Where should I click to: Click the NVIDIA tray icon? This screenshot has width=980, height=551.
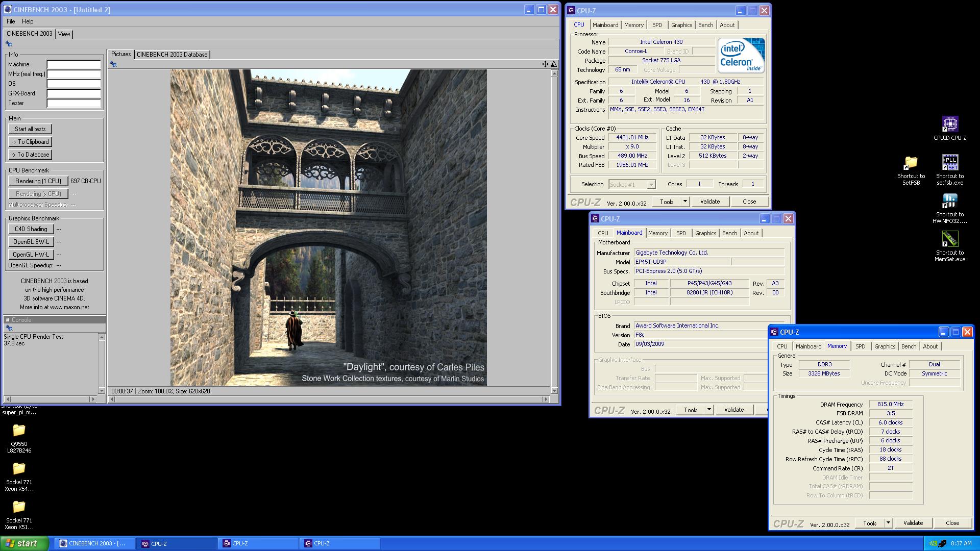pos(933,544)
